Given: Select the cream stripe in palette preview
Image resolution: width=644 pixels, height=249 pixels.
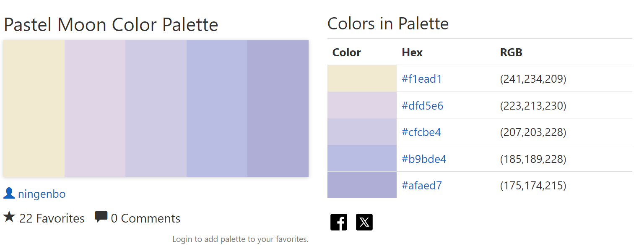Looking at the screenshot, I should point(34,108).
